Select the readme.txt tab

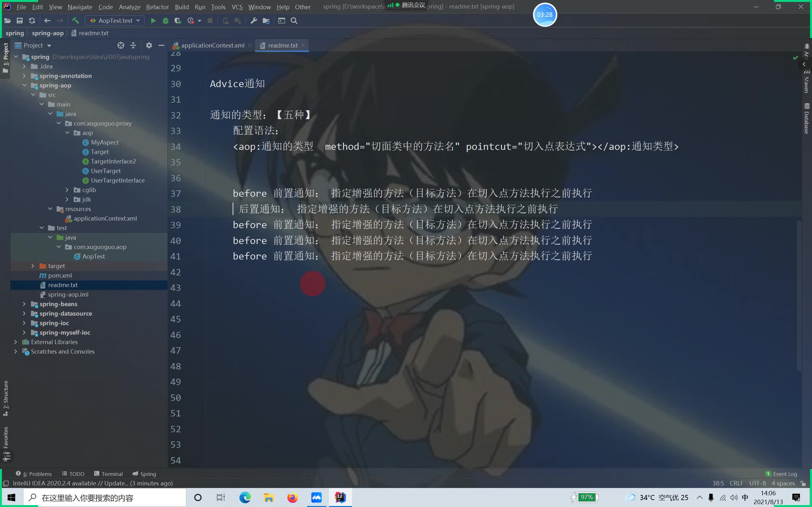[282, 45]
